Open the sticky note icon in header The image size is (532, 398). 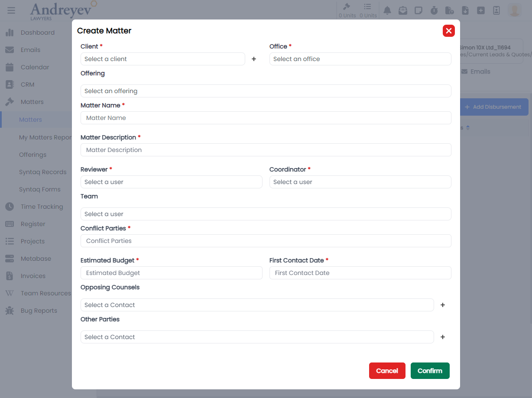[x=418, y=10]
